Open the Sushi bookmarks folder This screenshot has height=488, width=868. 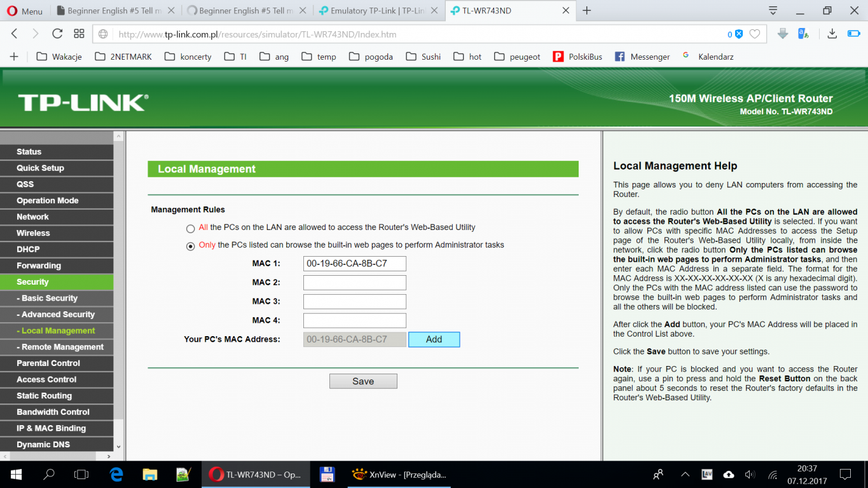click(x=423, y=57)
